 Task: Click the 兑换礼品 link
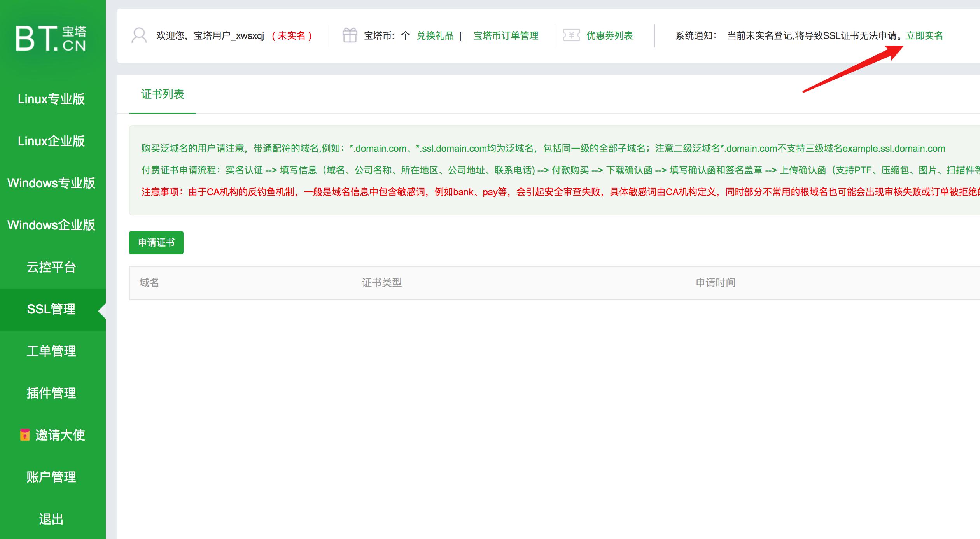tap(436, 35)
